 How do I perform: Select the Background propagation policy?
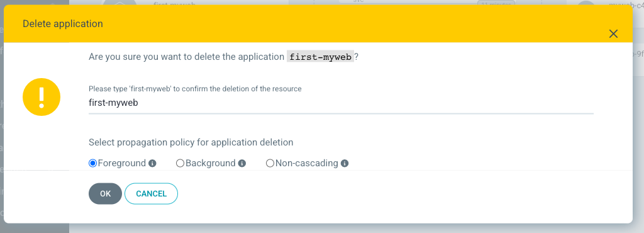180,163
